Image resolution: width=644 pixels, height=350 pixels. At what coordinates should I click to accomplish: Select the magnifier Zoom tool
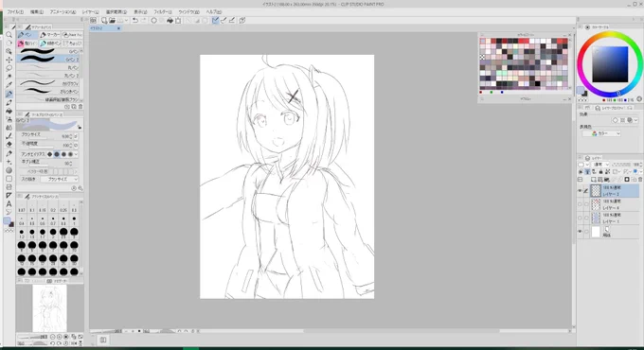pos(9,35)
